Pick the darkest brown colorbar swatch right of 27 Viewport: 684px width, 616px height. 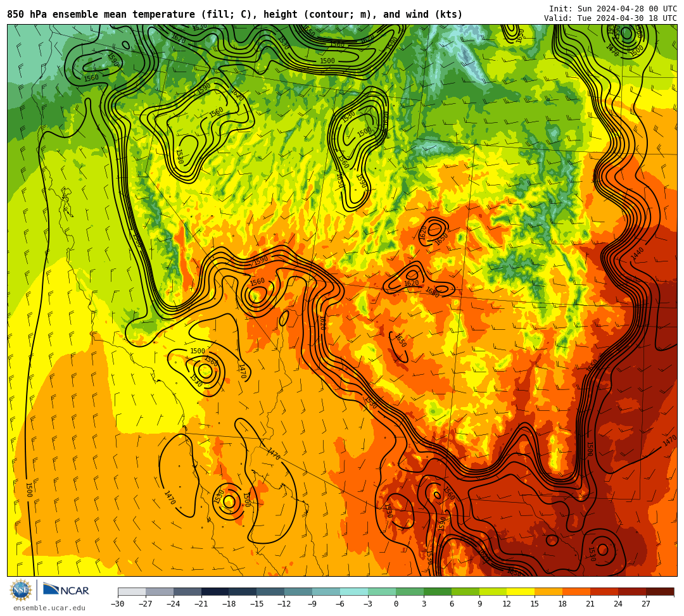[x=660, y=591]
